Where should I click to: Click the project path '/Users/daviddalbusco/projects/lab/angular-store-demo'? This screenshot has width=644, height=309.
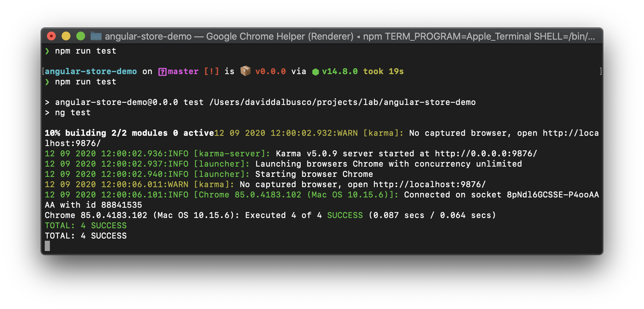[342, 102]
